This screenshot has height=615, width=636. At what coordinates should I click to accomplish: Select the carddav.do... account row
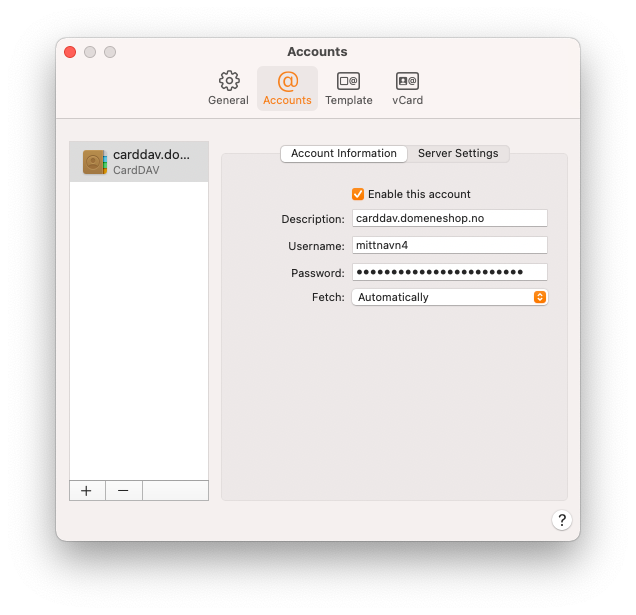139,162
